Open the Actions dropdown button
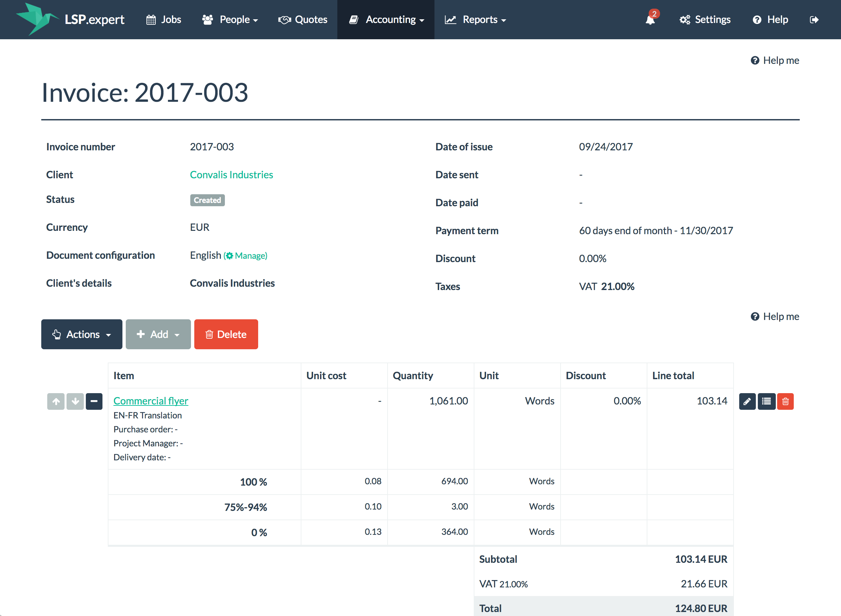The image size is (841, 616). coord(82,335)
